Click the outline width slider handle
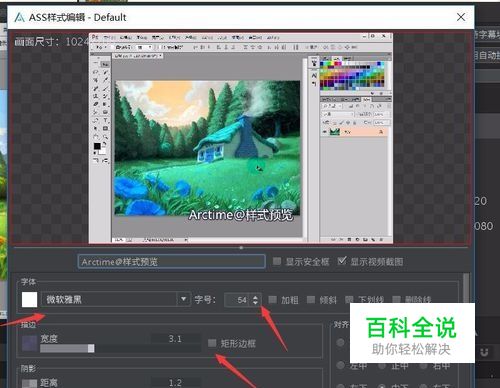 pos(91,349)
